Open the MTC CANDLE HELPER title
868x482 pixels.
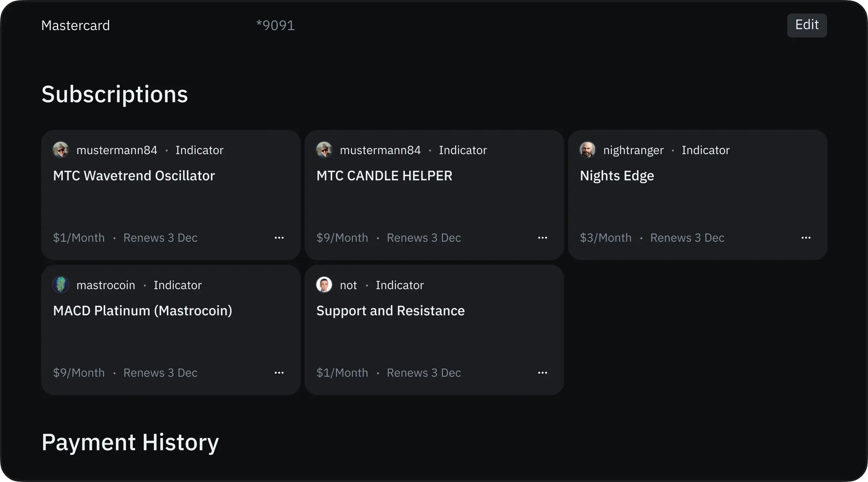(384, 176)
